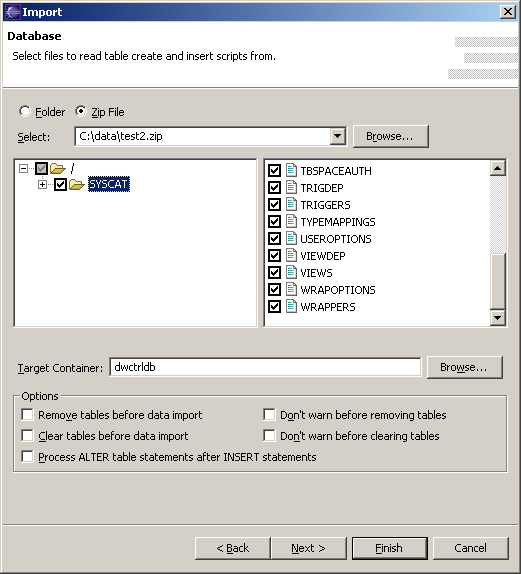Click the SYSCAT folder icon

pos(77,184)
